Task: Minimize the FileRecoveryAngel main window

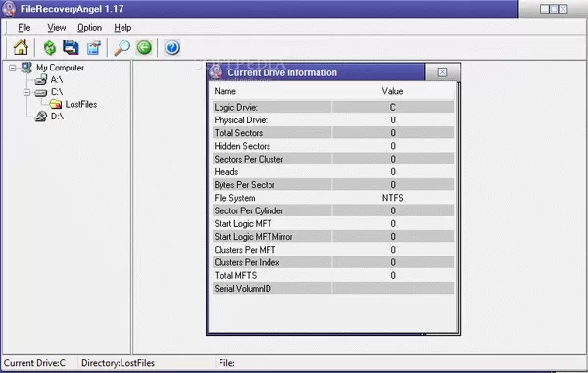Action: (x=545, y=9)
